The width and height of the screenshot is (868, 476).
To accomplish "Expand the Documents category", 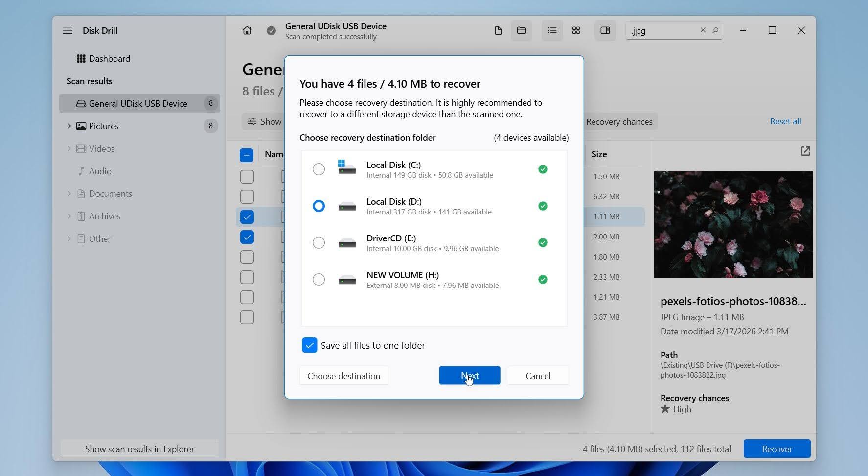I will (x=69, y=193).
